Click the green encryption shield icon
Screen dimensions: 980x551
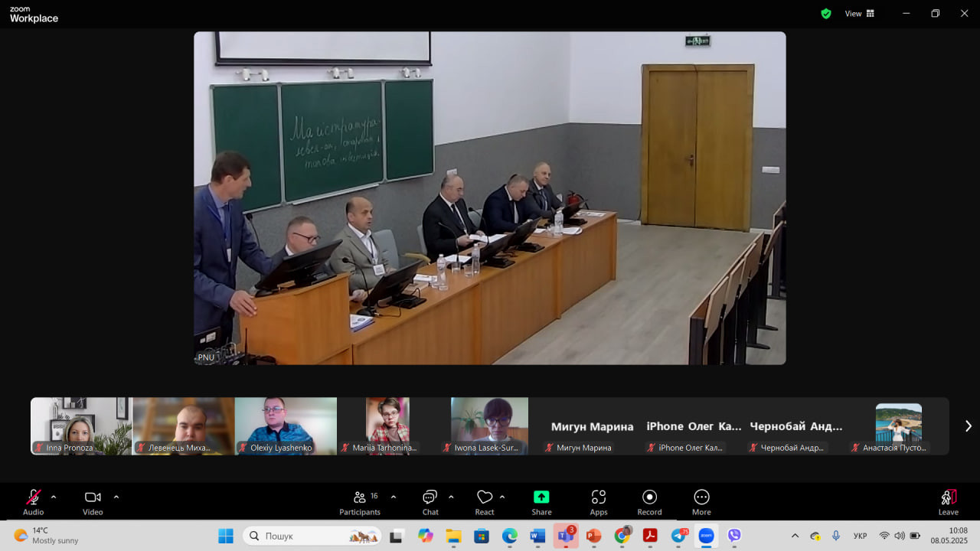tap(826, 14)
